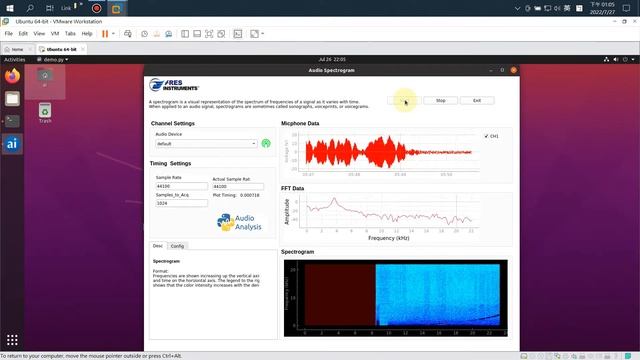The height and width of the screenshot is (360, 640).
Task: Show hidden tray icons chevron
Action: coord(517,8)
